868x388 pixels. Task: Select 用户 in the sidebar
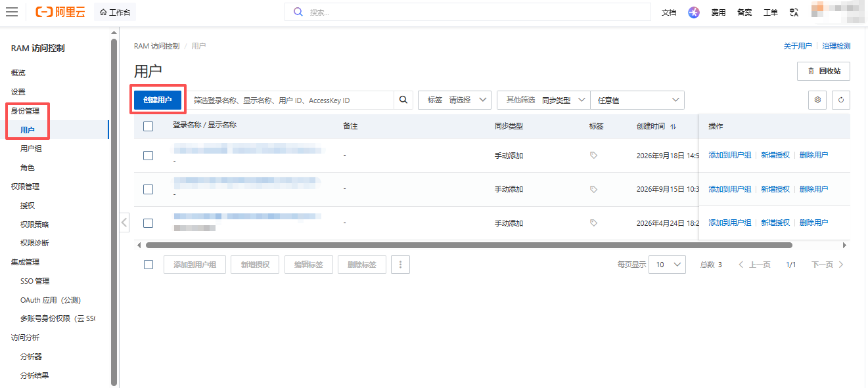(x=28, y=130)
